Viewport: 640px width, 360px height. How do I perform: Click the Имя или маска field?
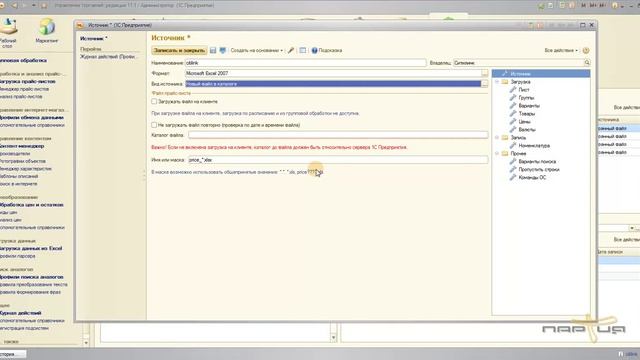pos(338,160)
